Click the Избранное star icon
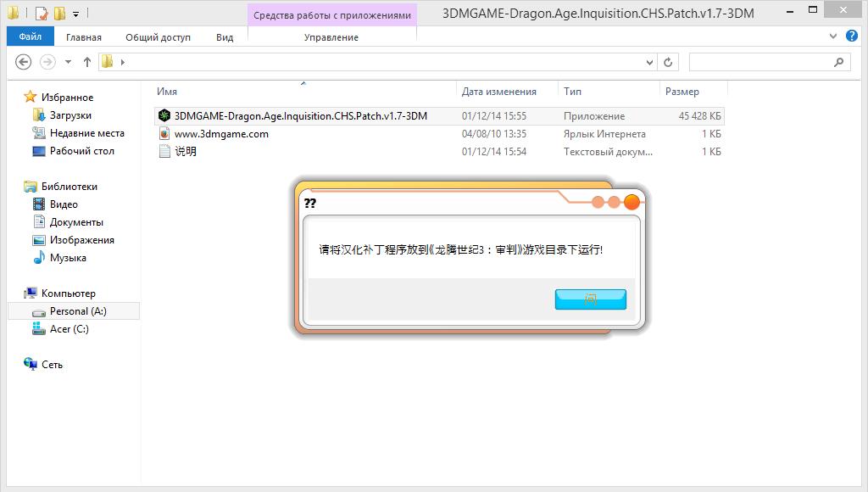868x492 pixels. coord(30,97)
